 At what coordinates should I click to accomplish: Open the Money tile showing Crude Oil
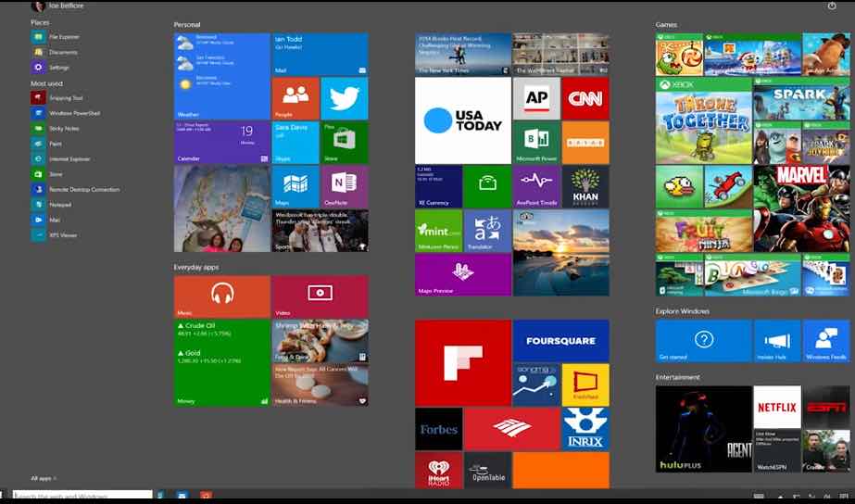pos(221,363)
